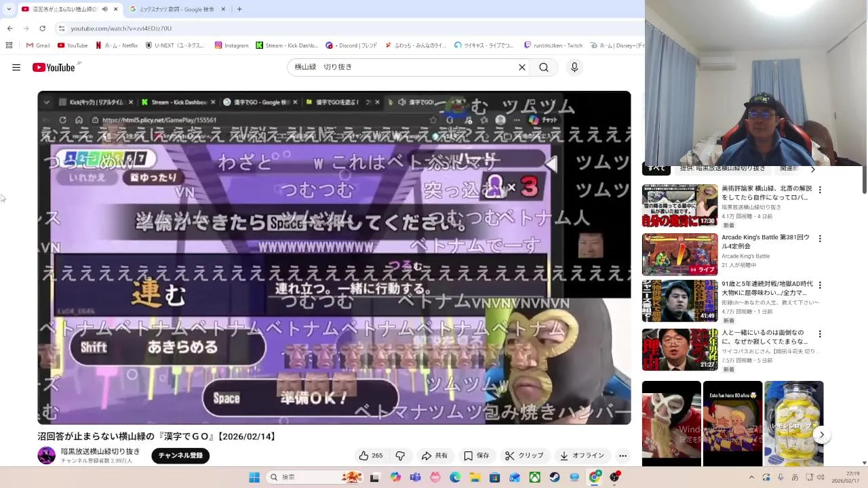Save the video with 保存 button

pos(476,455)
